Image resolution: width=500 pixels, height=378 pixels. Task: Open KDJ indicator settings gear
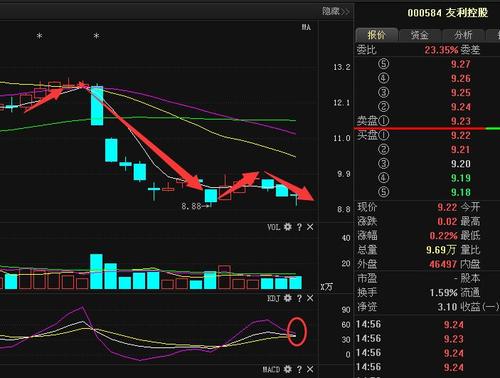point(287,298)
